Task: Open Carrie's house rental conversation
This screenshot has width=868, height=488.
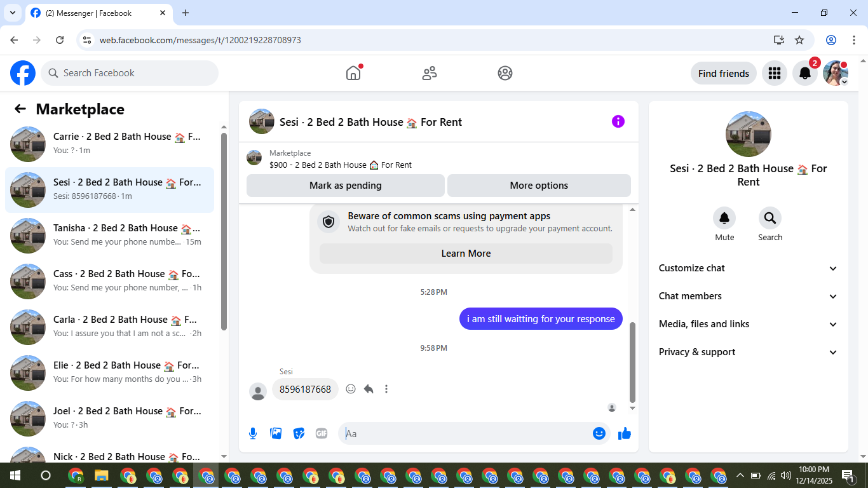Action: click(x=109, y=144)
